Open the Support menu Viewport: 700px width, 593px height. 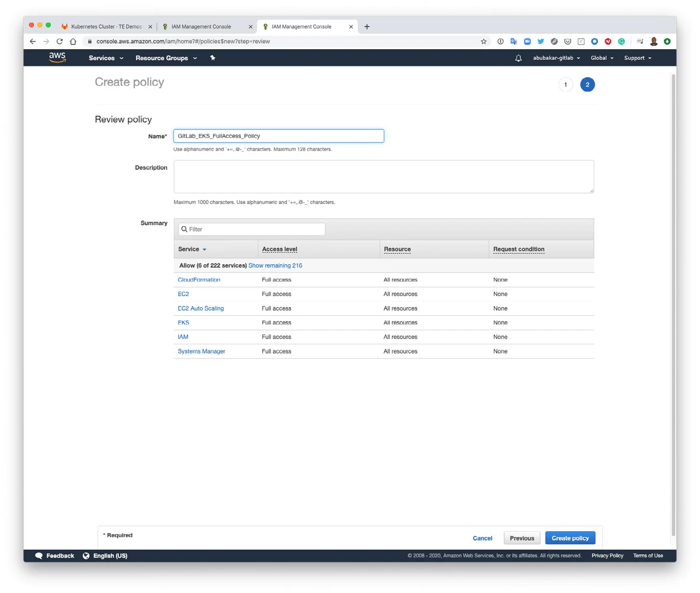637,58
